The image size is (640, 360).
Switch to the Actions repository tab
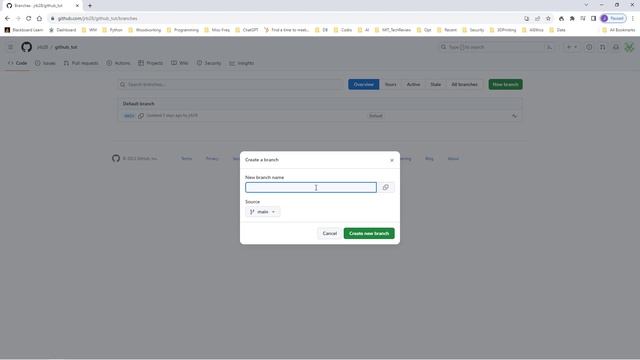pyautogui.click(x=118, y=63)
